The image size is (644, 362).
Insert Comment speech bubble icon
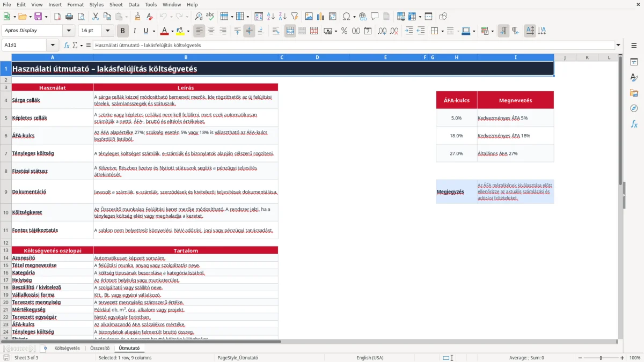click(x=375, y=17)
